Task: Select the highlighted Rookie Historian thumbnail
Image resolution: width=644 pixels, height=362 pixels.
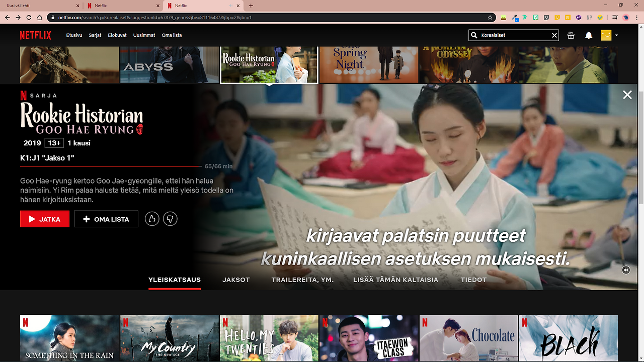Action: [269, 65]
